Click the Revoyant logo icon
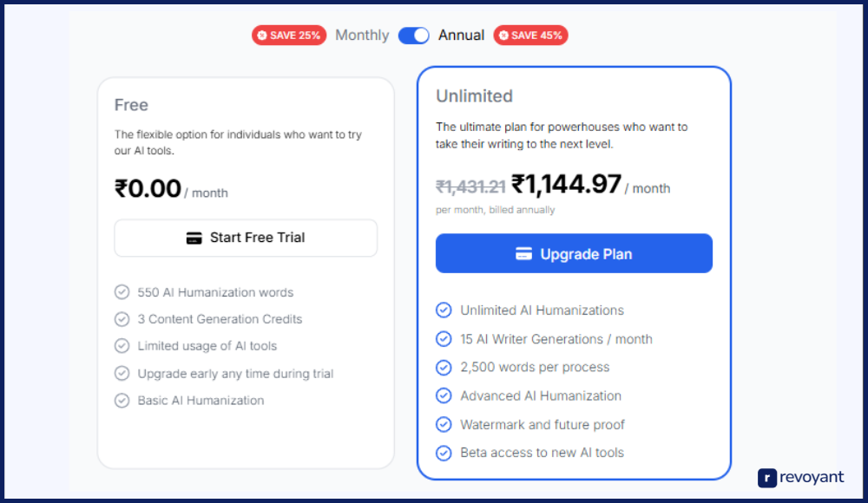This screenshot has width=868, height=503. coord(767,478)
